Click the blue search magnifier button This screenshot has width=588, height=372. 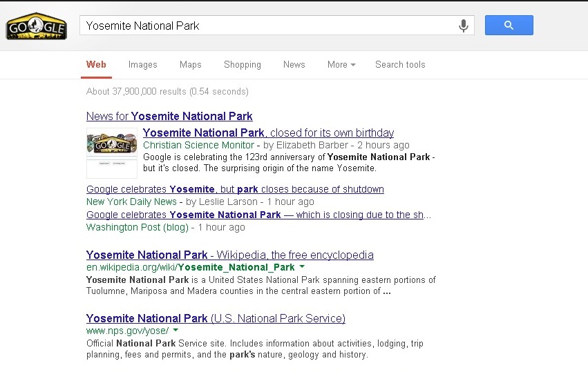click(x=509, y=25)
